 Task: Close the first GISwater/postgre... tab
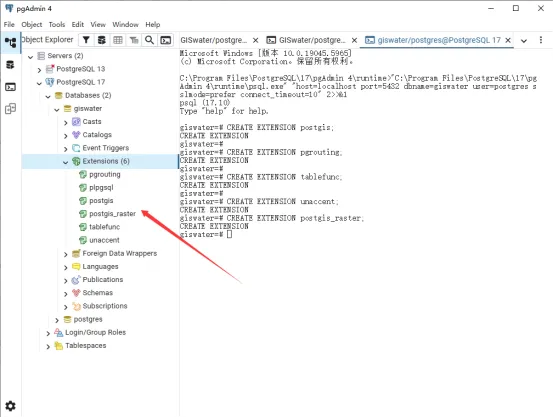point(255,40)
